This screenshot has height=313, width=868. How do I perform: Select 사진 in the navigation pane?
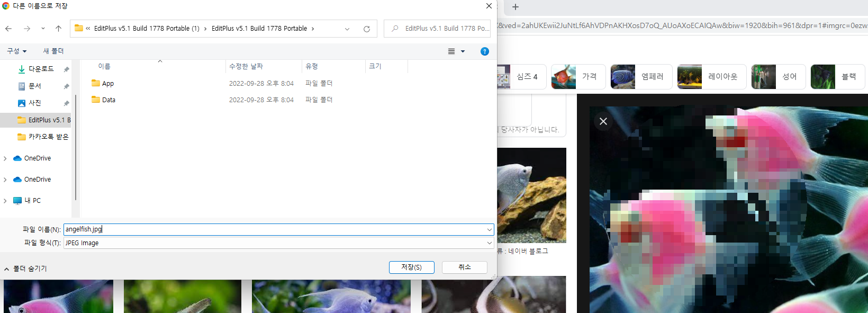point(35,103)
